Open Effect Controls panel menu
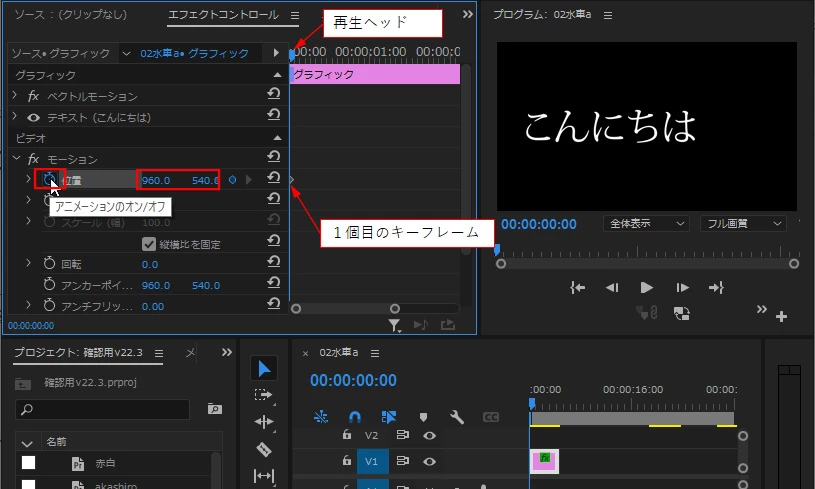Image resolution: width=815 pixels, height=489 pixels. point(295,16)
